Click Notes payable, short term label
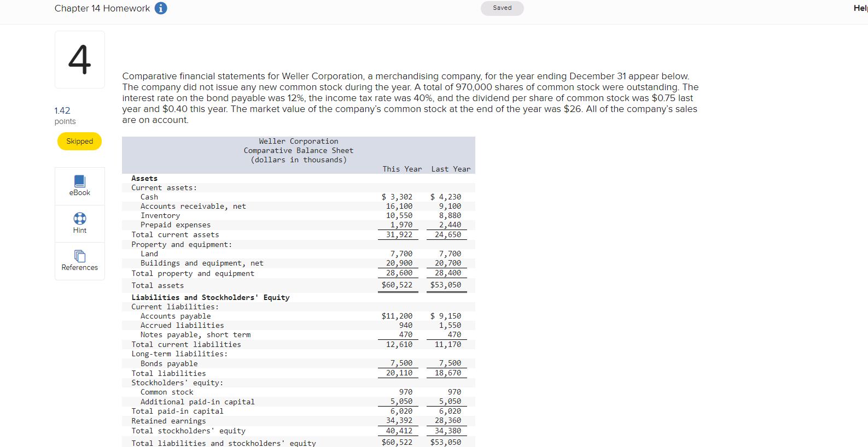This screenshot has width=868, height=447. [x=195, y=334]
